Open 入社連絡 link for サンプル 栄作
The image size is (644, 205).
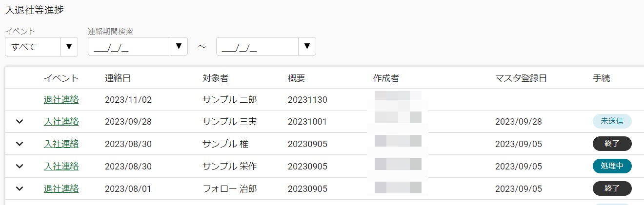click(61, 167)
